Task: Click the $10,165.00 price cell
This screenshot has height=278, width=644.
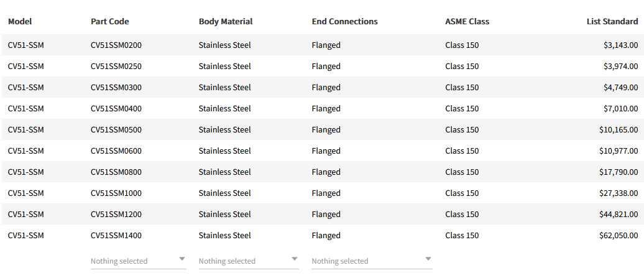Action: pyautogui.click(x=619, y=130)
